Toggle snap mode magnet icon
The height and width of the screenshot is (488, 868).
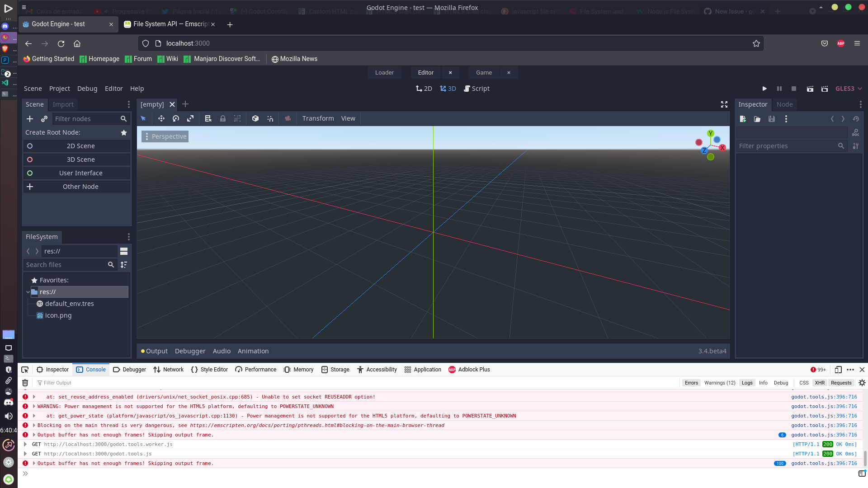[270, 118]
